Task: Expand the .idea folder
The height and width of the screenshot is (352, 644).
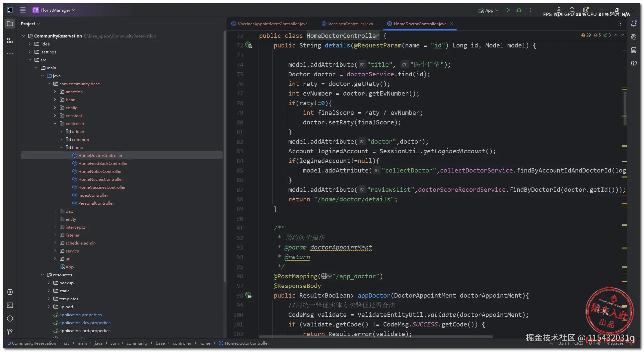Action: pos(30,44)
